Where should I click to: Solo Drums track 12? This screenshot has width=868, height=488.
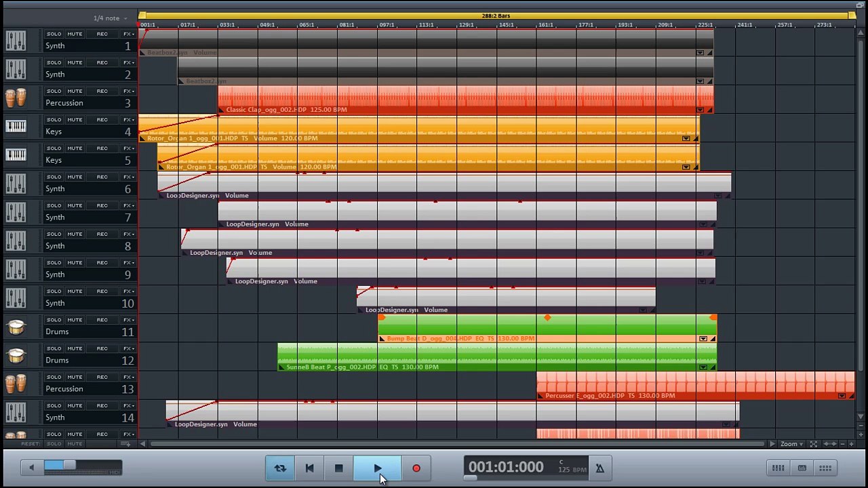coord(54,348)
